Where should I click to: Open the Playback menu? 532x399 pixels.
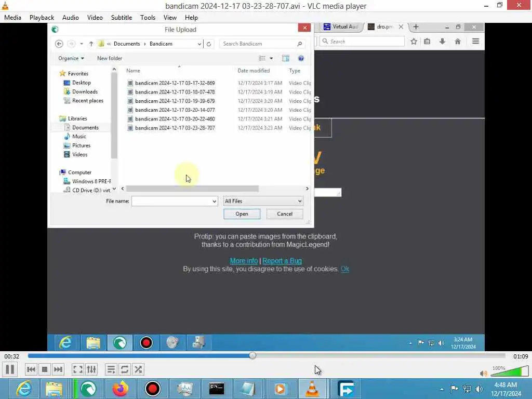click(42, 18)
